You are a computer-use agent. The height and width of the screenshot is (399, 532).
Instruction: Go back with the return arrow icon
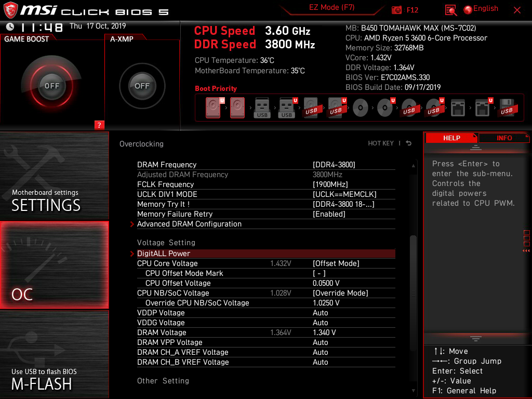tap(409, 143)
